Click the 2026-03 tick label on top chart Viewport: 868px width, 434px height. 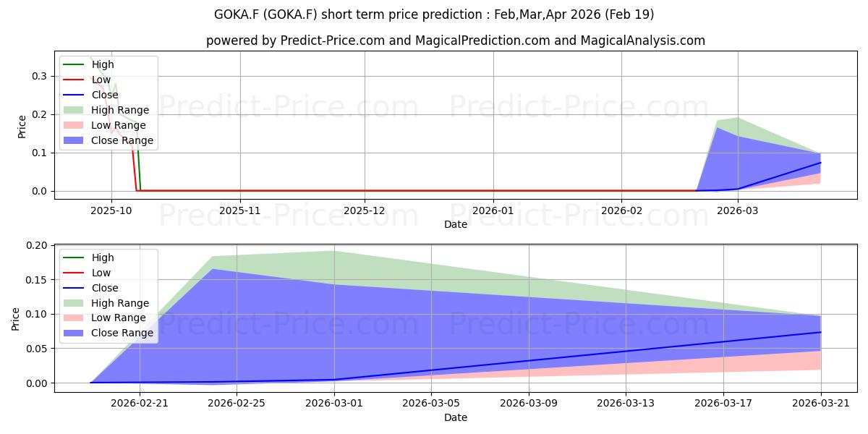click(x=737, y=210)
